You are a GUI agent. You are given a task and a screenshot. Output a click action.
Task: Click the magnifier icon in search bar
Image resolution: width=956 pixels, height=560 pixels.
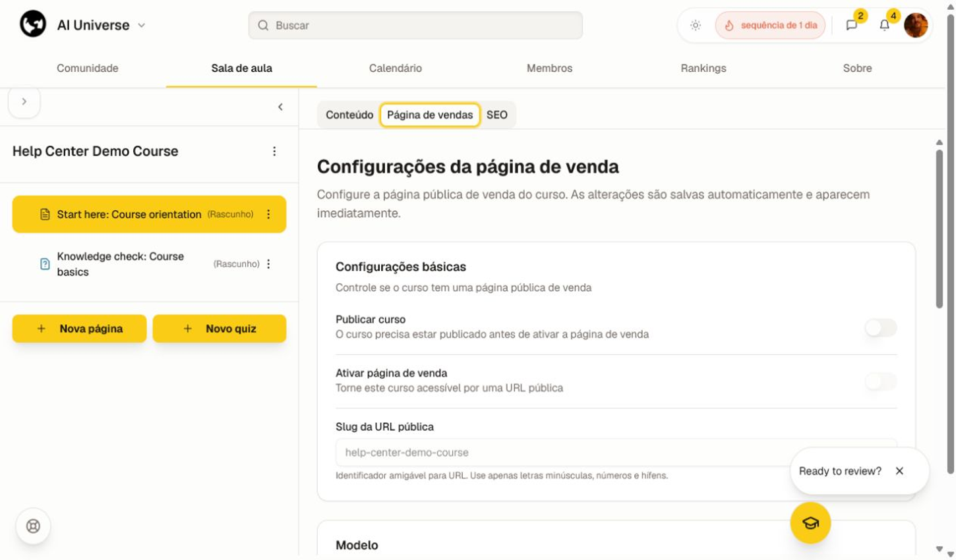(263, 25)
